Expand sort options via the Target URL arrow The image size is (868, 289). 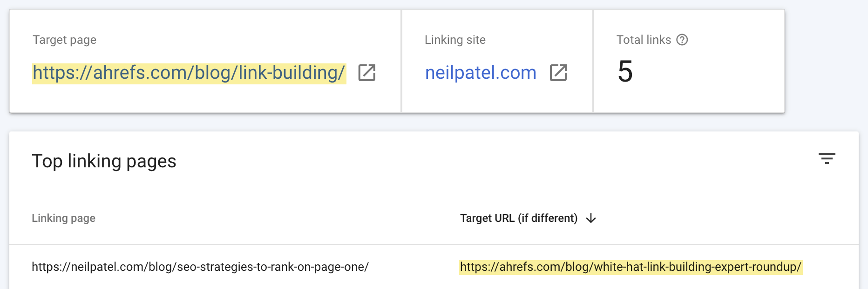coord(591,218)
